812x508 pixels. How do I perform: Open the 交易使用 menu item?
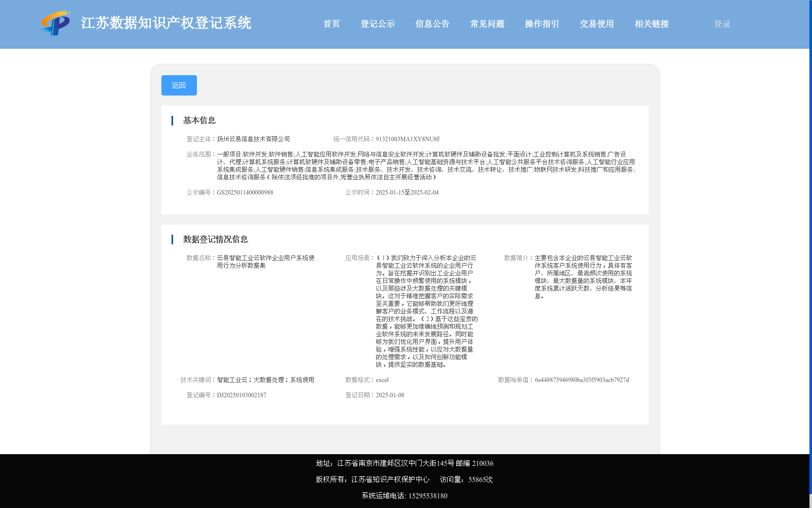point(597,24)
